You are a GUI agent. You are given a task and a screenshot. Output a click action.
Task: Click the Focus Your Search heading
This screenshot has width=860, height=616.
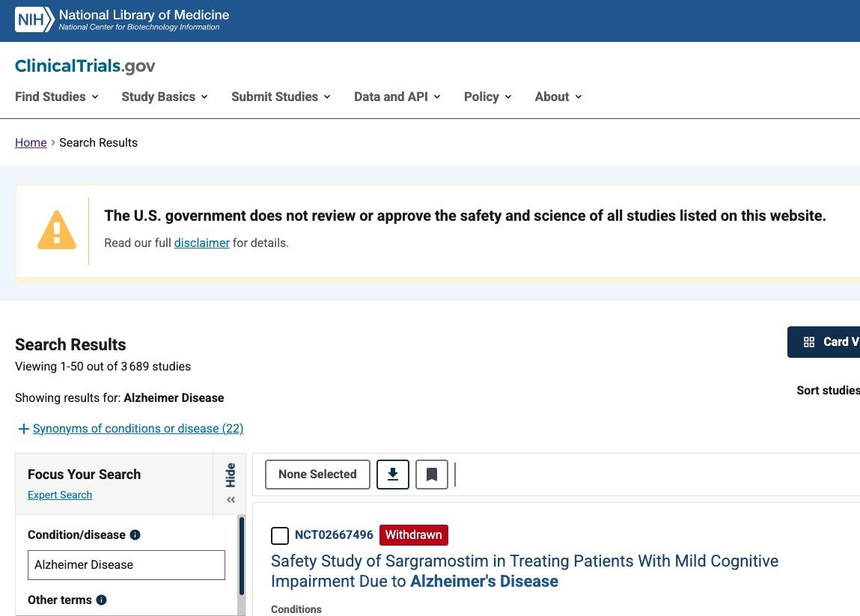84,475
